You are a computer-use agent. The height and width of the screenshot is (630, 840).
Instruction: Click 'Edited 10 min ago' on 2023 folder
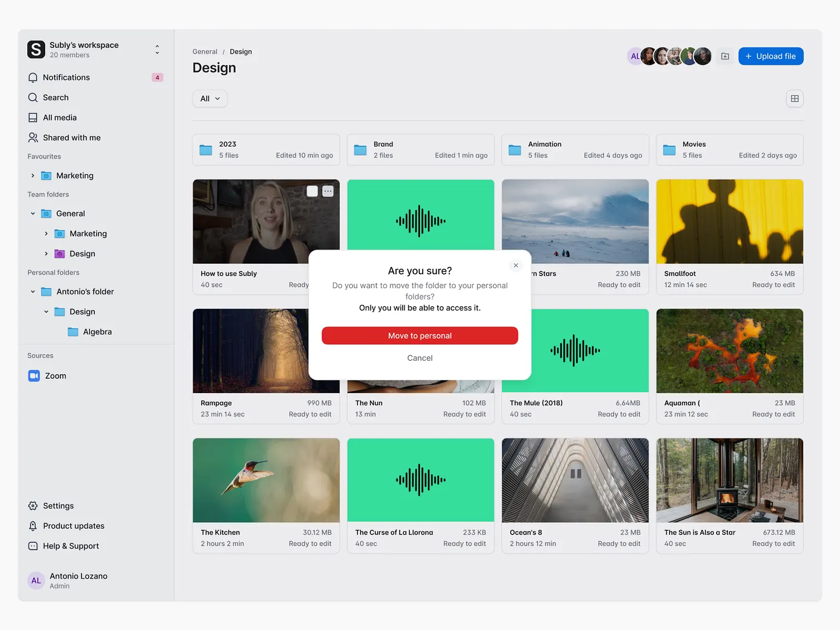click(304, 156)
